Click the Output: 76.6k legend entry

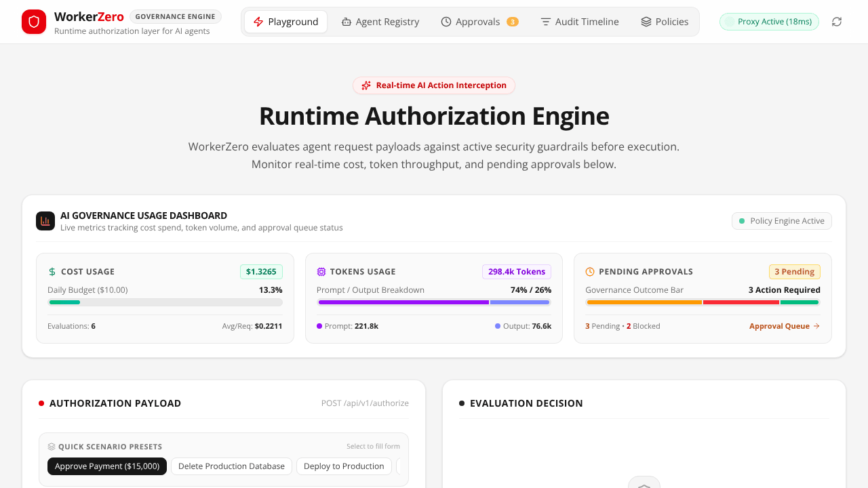523,326
